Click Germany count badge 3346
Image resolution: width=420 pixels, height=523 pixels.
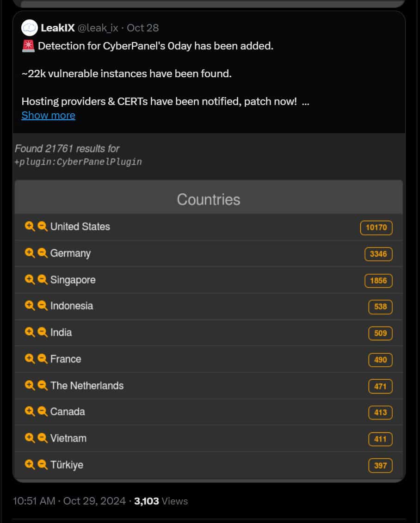pyautogui.click(x=378, y=254)
